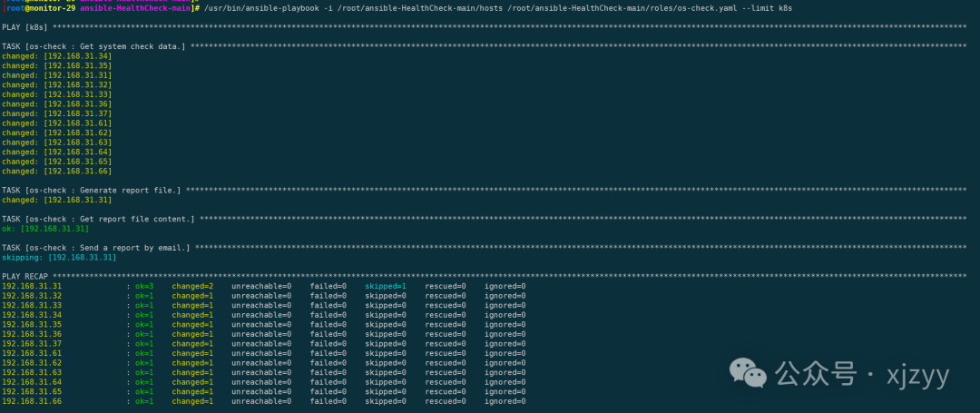Click the 'changed: [192.168.31.32]' output line

coord(57,85)
